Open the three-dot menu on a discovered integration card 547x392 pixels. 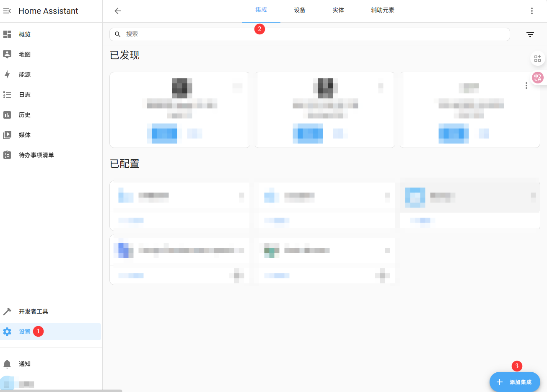(526, 86)
